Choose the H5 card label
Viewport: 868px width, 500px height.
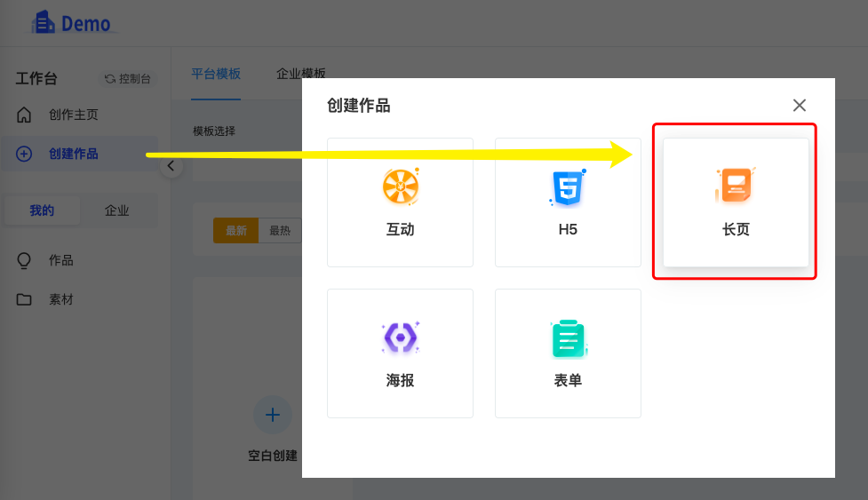pos(568,229)
